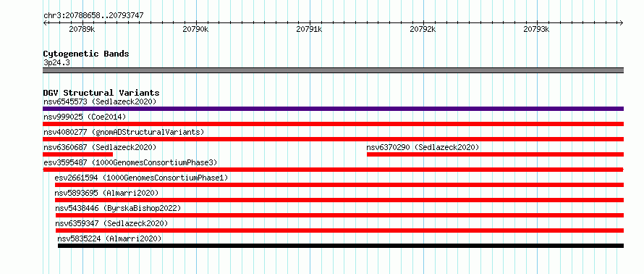644x274 pixels.
Task: Click the chr3:20788658..20793747 coordinate label
Action: click(x=93, y=16)
